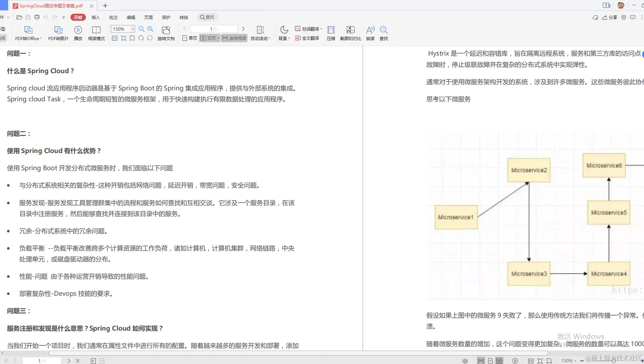
Task: Click the play button in status bar
Action: click(515, 361)
